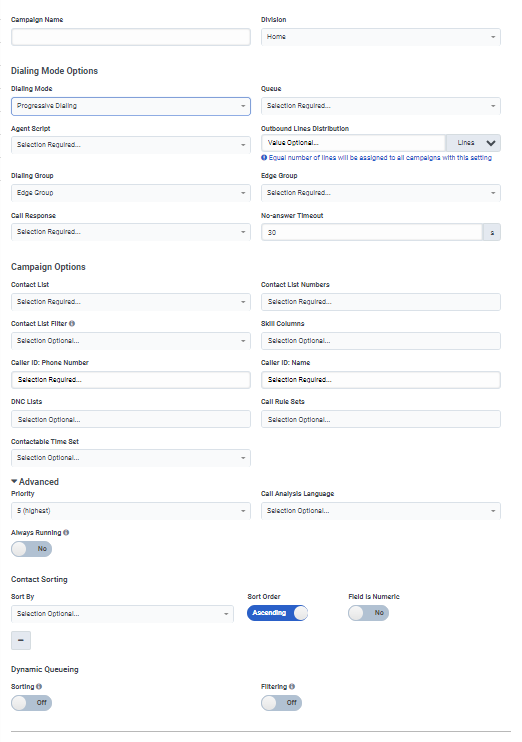Click the minus button to remove sort
The width and height of the screenshot is (522, 742).
coord(21,640)
